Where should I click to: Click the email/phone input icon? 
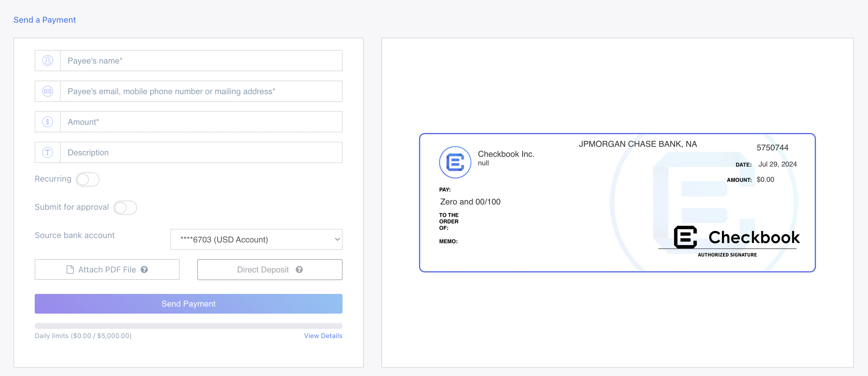[48, 91]
